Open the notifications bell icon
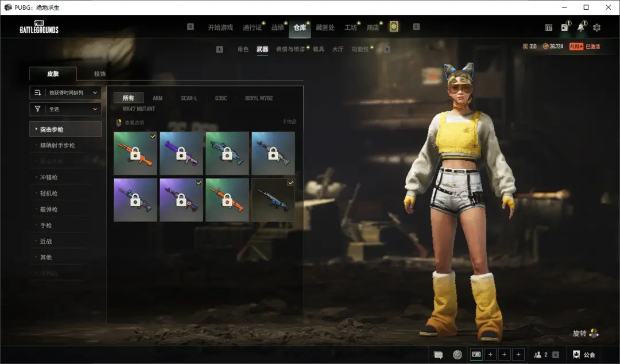This screenshot has height=364, width=620. 581,28
